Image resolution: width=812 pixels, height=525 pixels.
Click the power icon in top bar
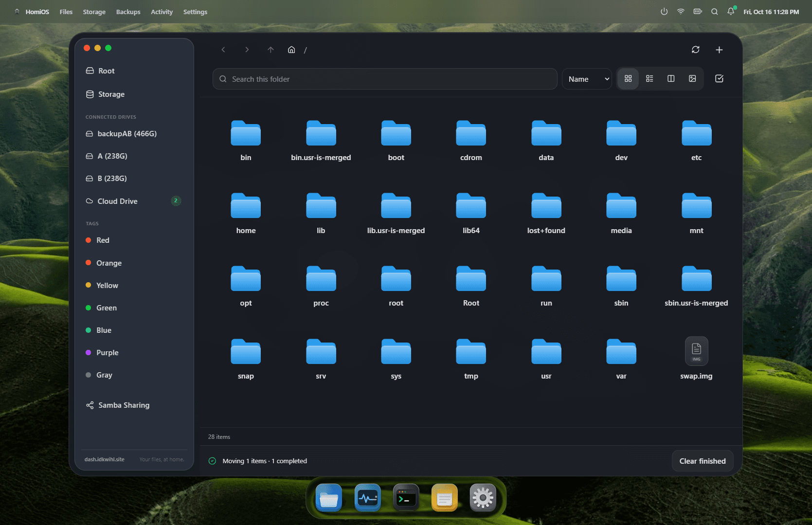click(664, 12)
